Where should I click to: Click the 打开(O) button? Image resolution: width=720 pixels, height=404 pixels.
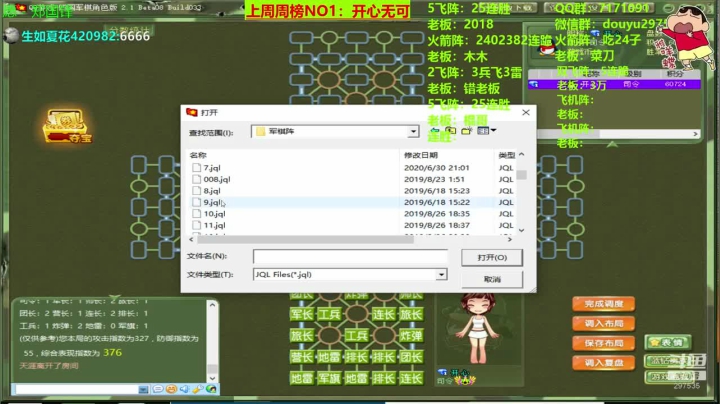point(492,258)
